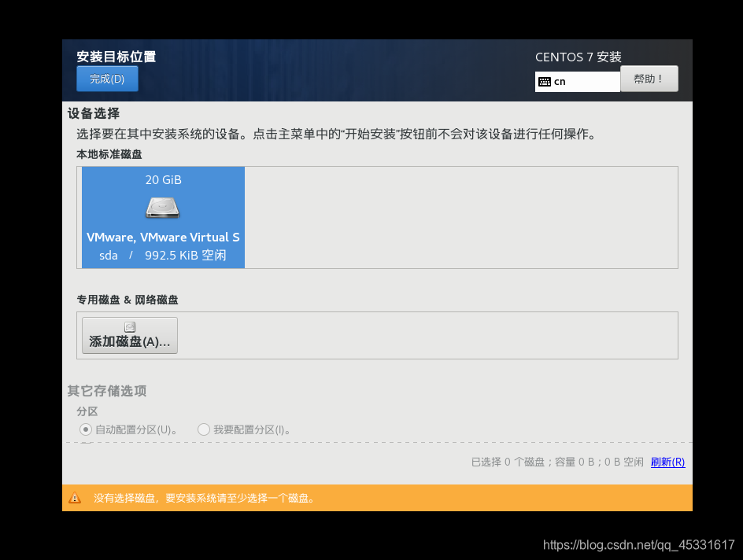Click the 设备选择 section heading
Viewport: 743px width, 560px height.
click(x=94, y=113)
